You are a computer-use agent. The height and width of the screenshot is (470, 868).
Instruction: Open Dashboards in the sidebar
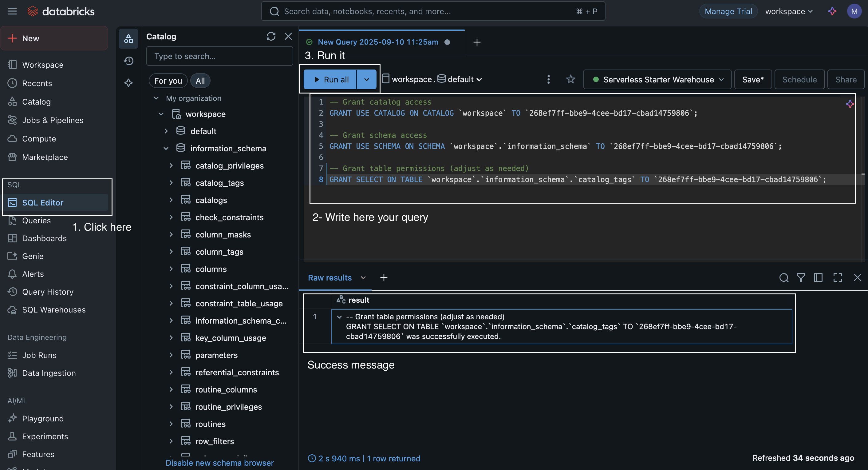point(44,238)
